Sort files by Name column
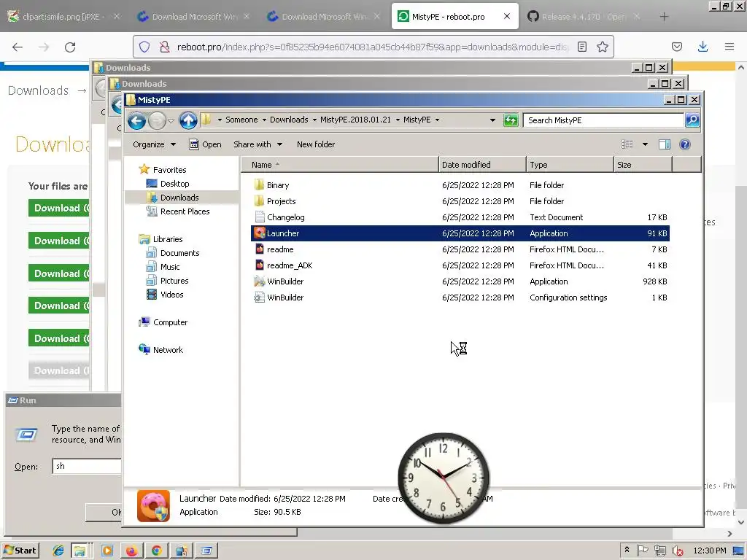 pos(340,165)
